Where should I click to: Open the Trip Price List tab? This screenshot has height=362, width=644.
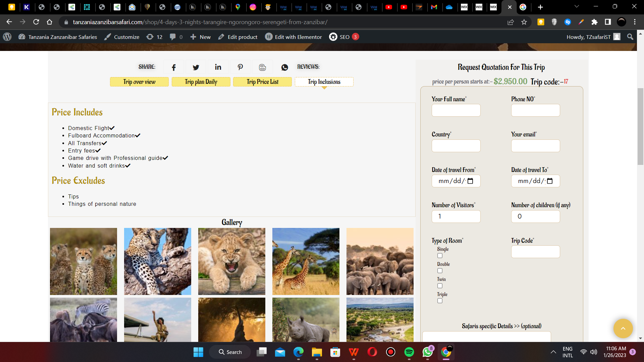[262, 82]
